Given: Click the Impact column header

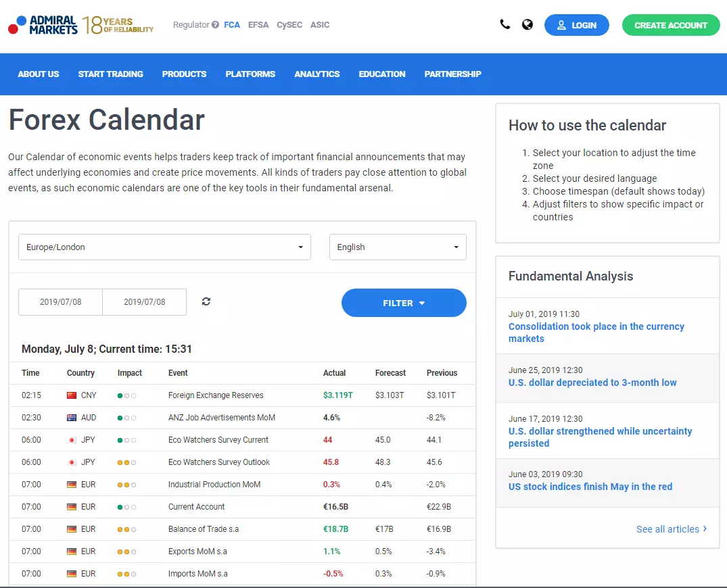Looking at the screenshot, I should coord(130,373).
